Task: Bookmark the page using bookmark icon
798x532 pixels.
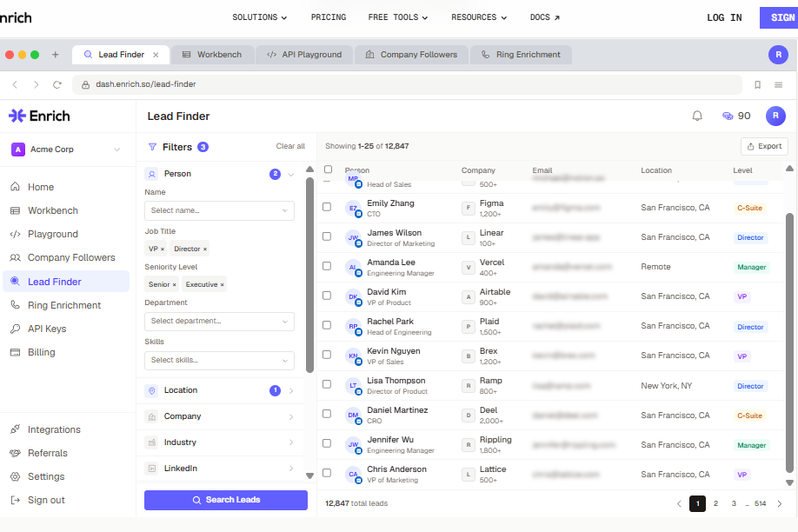Action: click(x=757, y=84)
